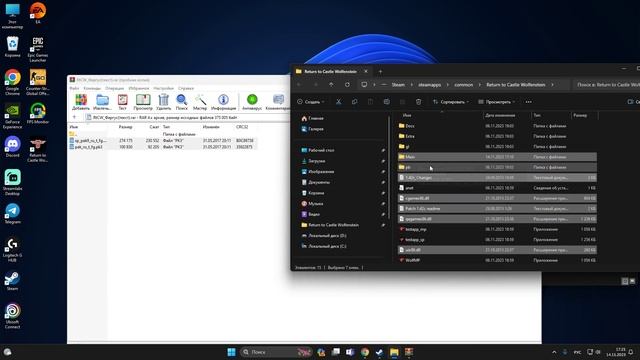Expand chevron after Return to Castle Wolfenstein breadcrumb

(552, 85)
